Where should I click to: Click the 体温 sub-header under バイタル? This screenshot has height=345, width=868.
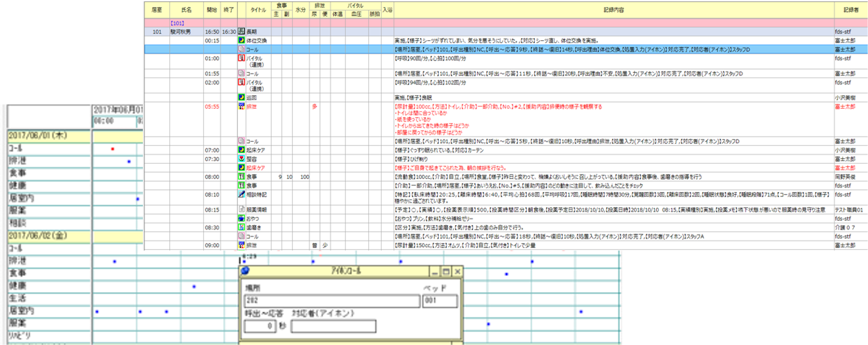[338, 14]
